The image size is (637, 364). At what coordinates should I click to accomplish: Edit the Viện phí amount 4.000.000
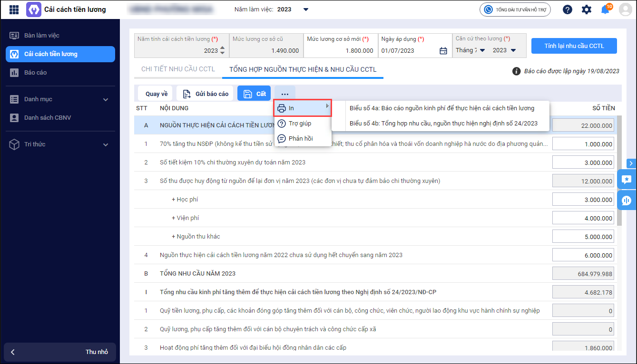[x=583, y=218]
